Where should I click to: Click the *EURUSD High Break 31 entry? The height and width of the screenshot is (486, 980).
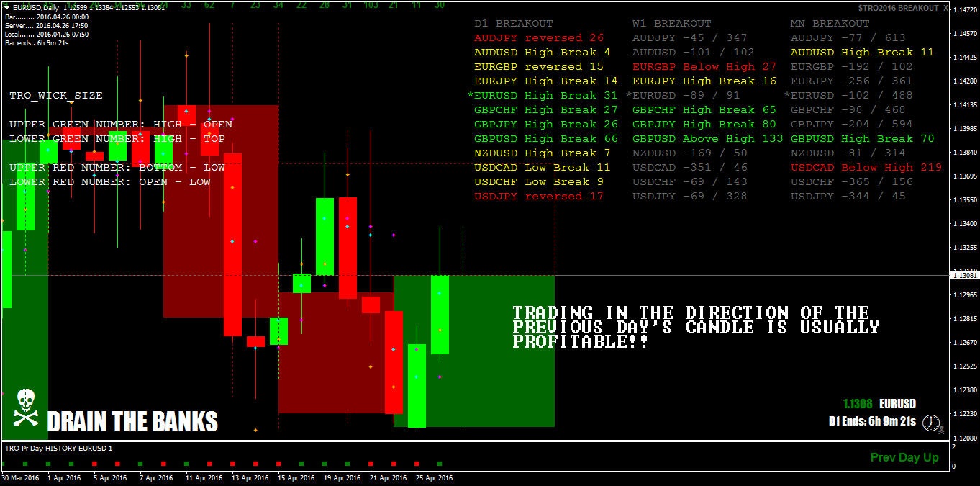click(543, 95)
